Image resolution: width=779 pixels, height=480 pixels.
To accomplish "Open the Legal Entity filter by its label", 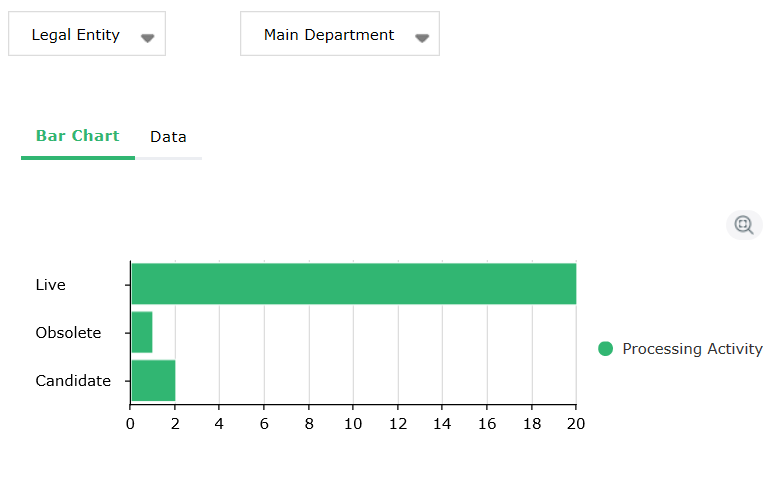I will tap(76, 35).
